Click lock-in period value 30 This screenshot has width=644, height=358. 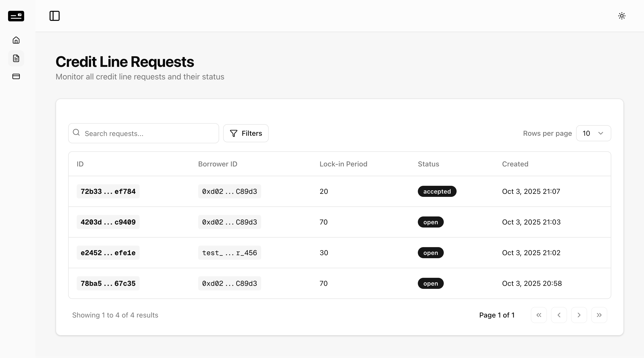click(324, 253)
